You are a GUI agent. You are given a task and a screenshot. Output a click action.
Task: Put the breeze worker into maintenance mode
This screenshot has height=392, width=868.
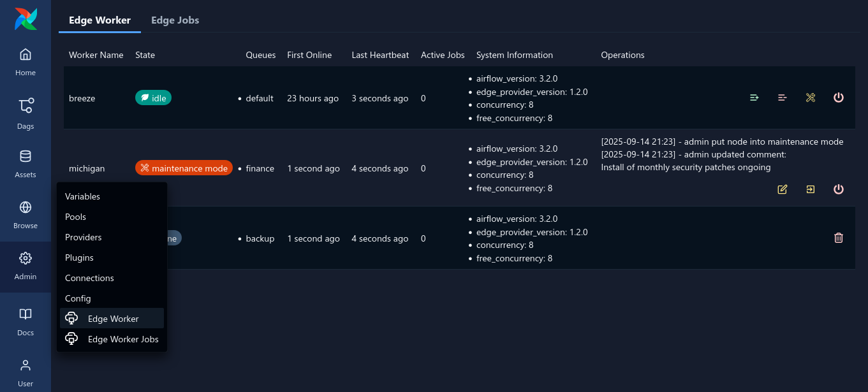tap(811, 98)
